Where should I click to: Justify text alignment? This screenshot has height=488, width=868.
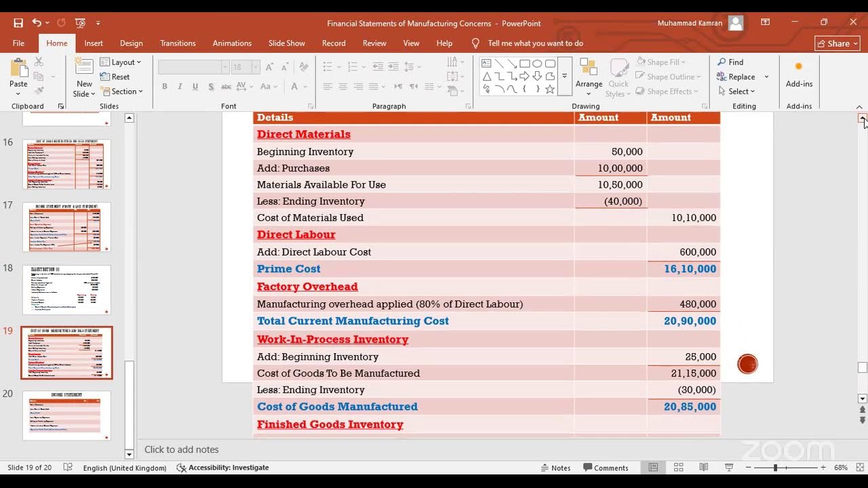[373, 87]
